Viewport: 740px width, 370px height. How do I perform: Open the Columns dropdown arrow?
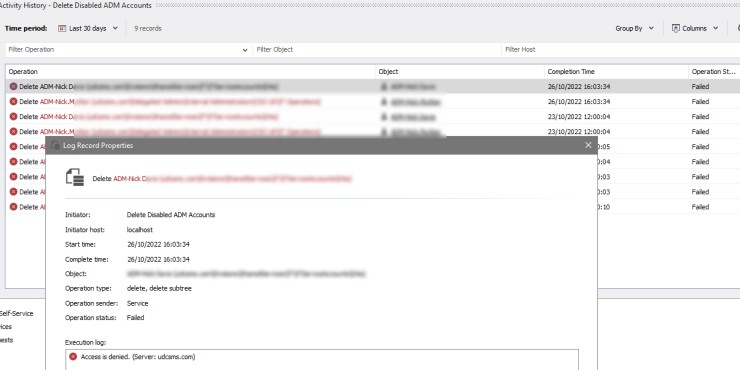click(x=715, y=28)
